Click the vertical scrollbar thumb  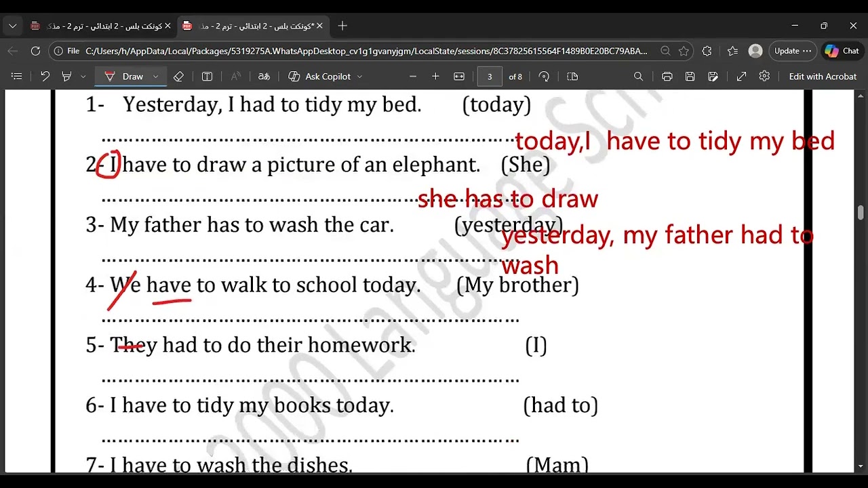pyautogui.click(x=861, y=213)
